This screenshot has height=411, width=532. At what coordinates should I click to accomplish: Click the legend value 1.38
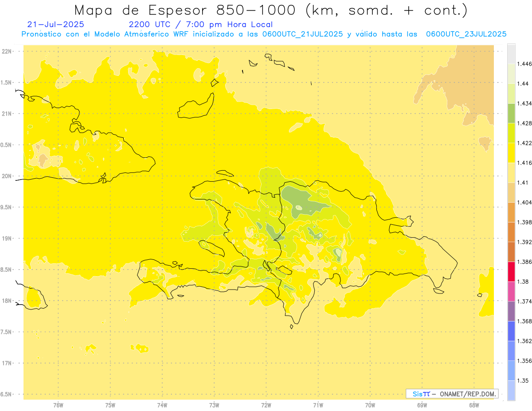tap(523, 282)
